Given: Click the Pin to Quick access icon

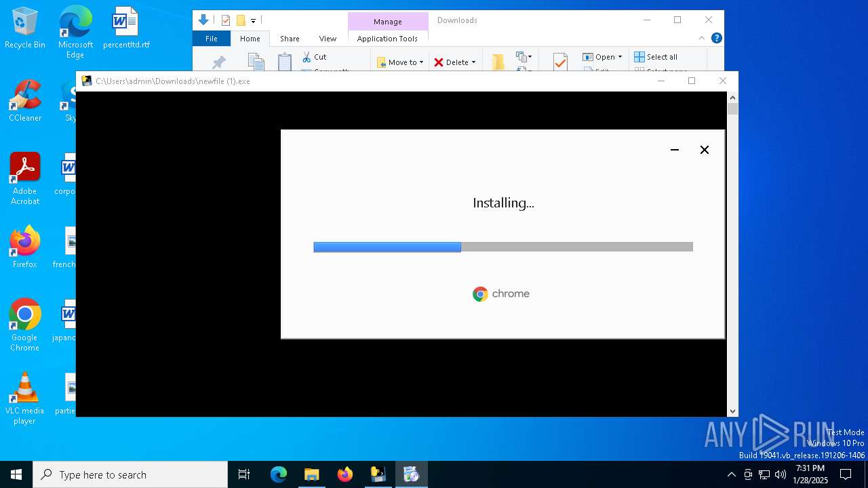Looking at the screenshot, I should click(218, 62).
